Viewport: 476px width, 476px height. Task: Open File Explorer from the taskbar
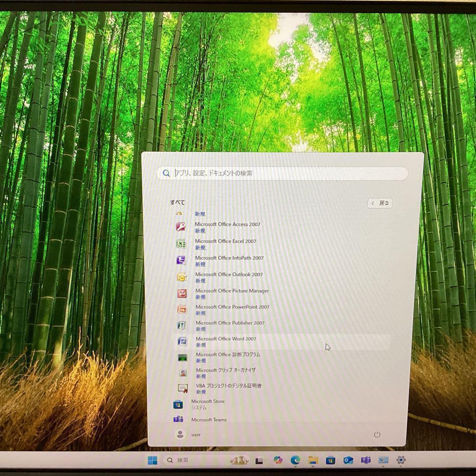312,460
